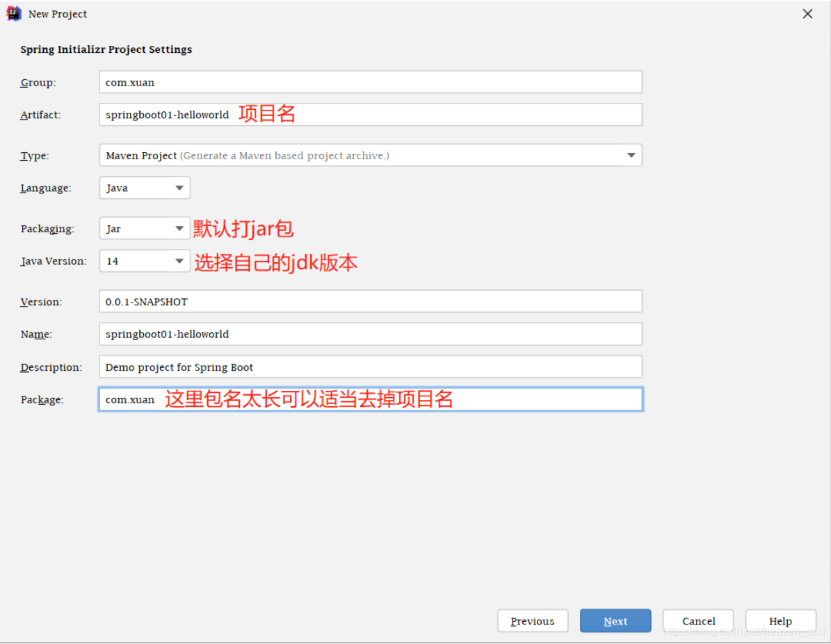Go back with the Previous button
Viewport: 831px width, 644px height.
pos(533,620)
